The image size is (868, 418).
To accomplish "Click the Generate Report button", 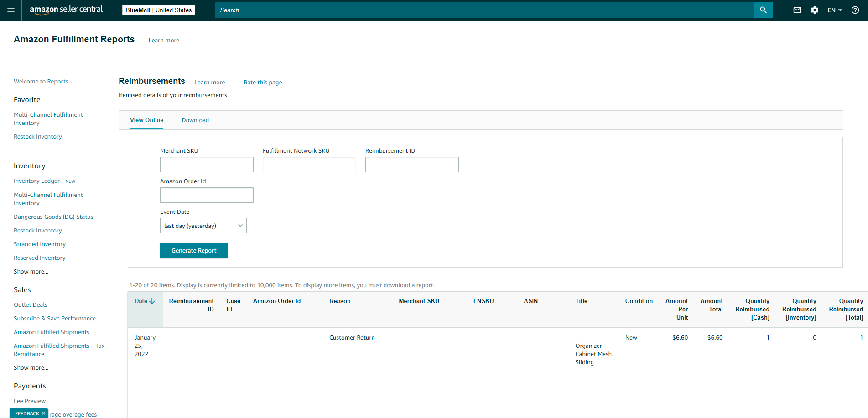I will (x=194, y=250).
